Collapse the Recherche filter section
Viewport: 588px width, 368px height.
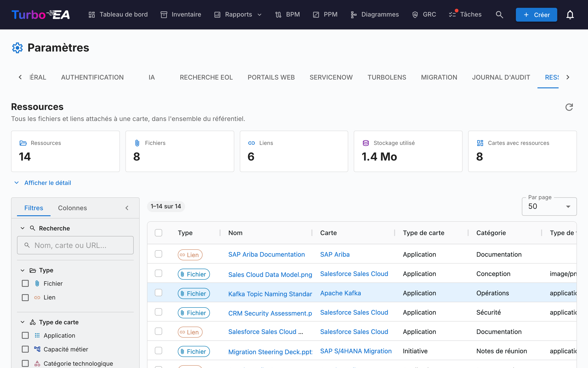(x=23, y=228)
